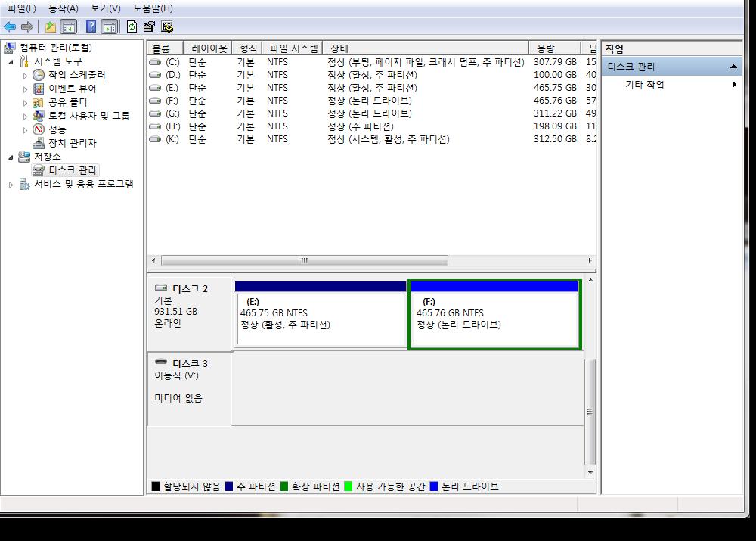Screen dimensions: 756x541
Task: Toggle the action pane toolbar icon
Action: click(110, 27)
